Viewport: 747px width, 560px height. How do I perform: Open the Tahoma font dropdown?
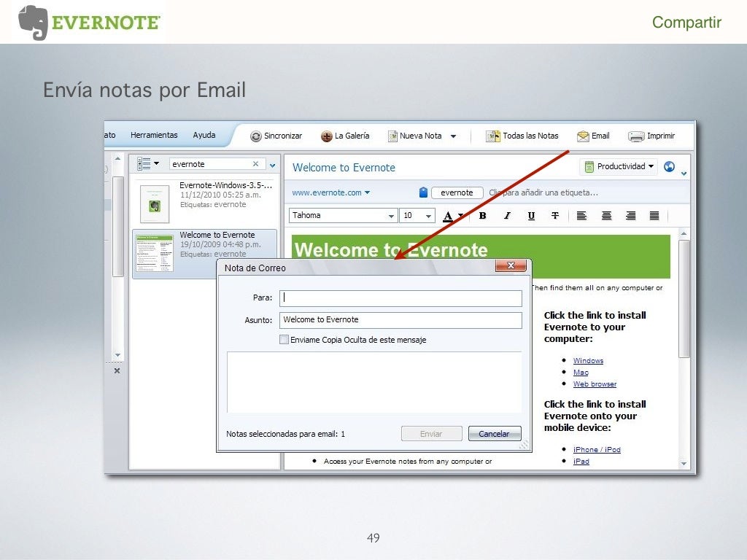[x=391, y=216]
